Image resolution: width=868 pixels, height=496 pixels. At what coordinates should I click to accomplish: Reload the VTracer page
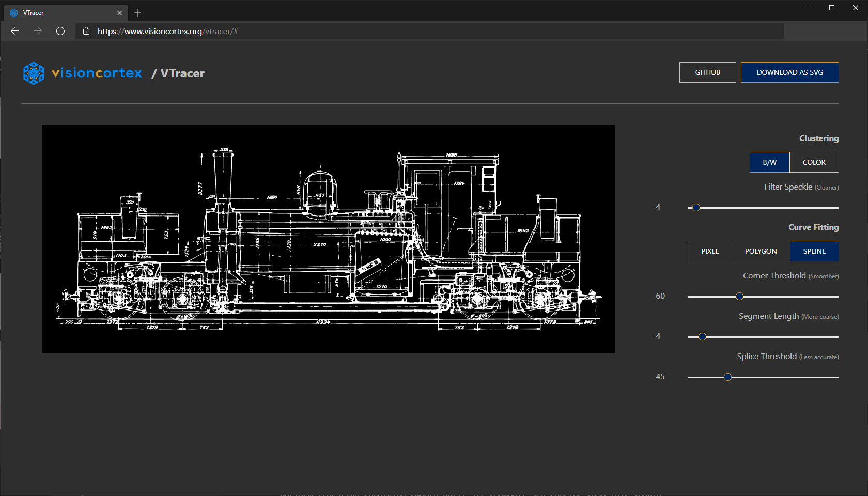(60, 31)
